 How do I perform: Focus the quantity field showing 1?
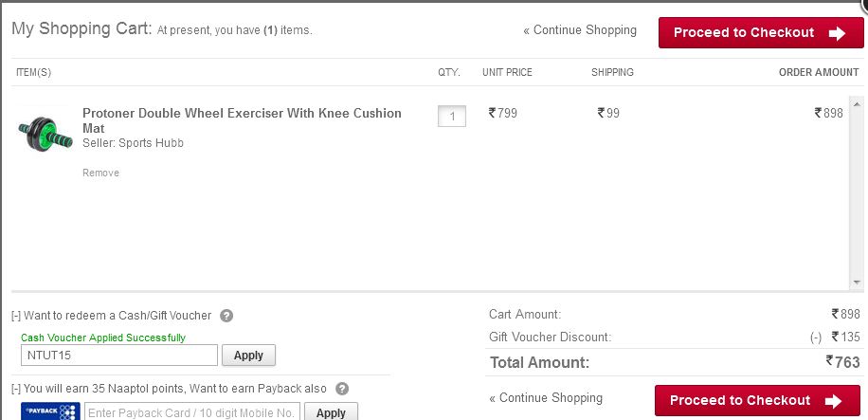(452, 117)
